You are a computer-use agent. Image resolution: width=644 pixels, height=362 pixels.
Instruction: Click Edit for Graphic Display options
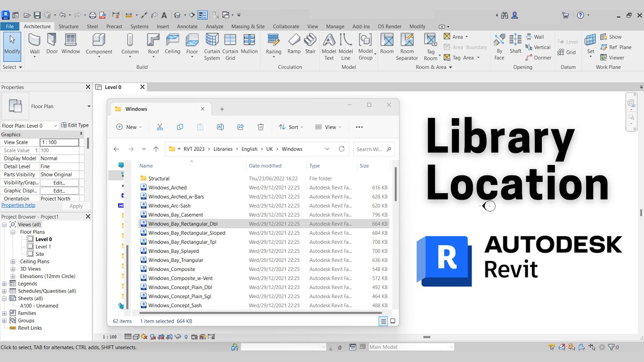pos(59,191)
